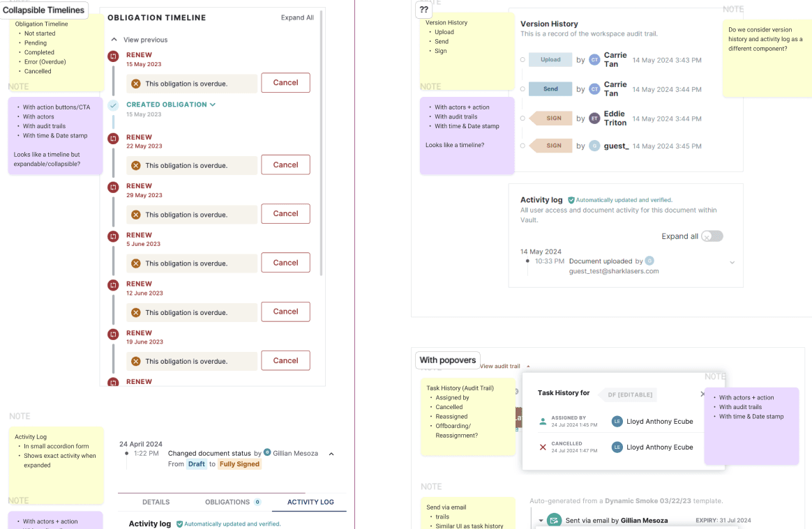Click Carrie Tan avatar in Upload row
The height and width of the screenshot is (529, 812).
coord(594,59)
